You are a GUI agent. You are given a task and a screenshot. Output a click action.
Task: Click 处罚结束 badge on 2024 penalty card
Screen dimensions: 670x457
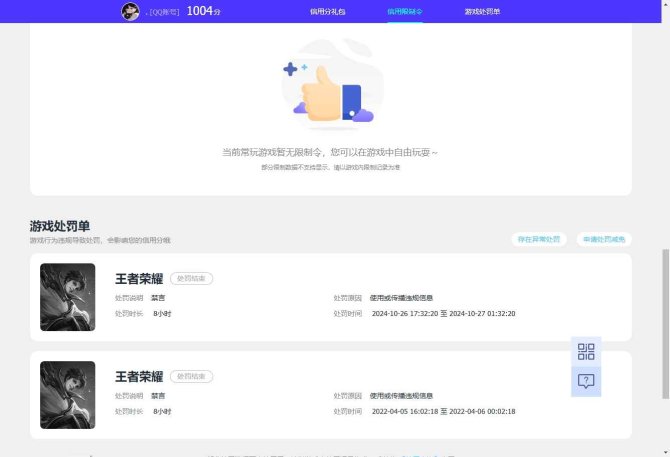pyautogui.click(x=191, y=278)
